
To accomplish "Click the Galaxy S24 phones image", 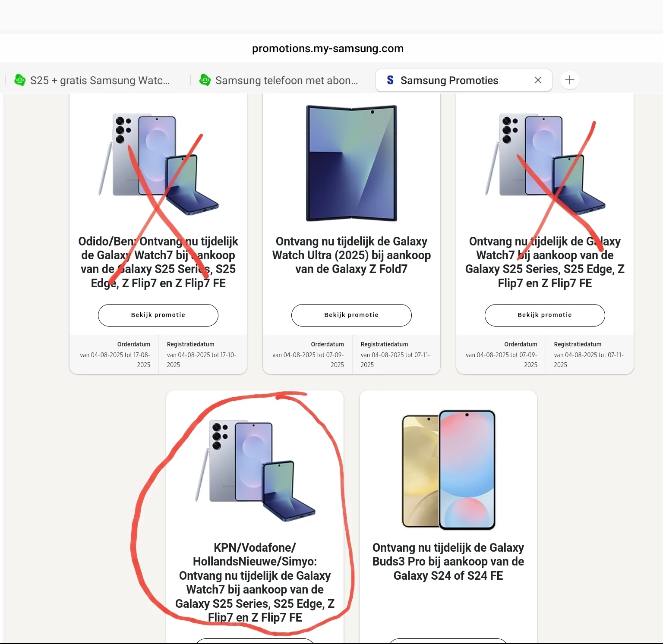I will 449,470.
